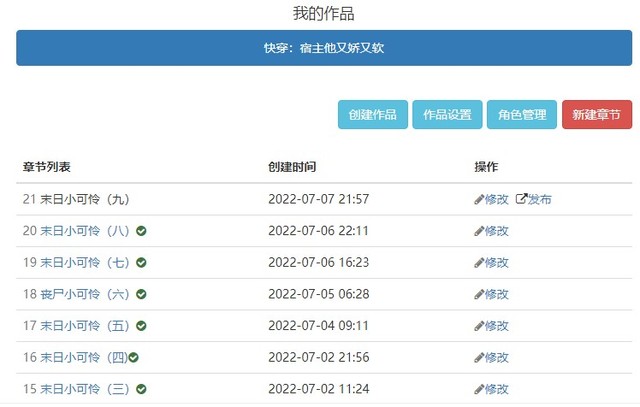
Task: Click the pencil edit icon for chapter 21
Action: [479, 200]
